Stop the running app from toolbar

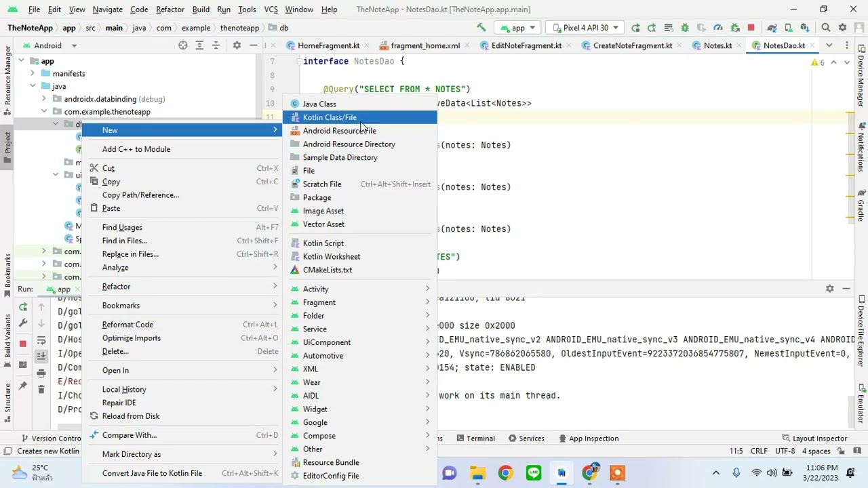pos(751,28)
